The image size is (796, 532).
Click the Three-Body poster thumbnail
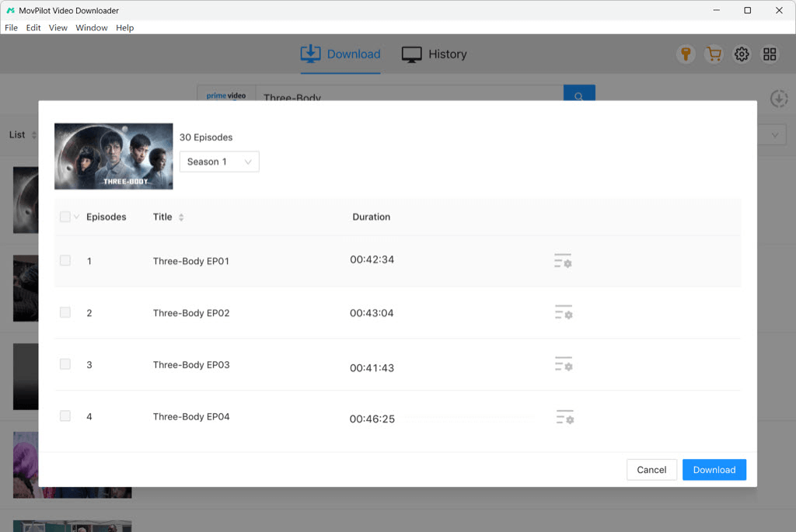[x=113, y=156]
